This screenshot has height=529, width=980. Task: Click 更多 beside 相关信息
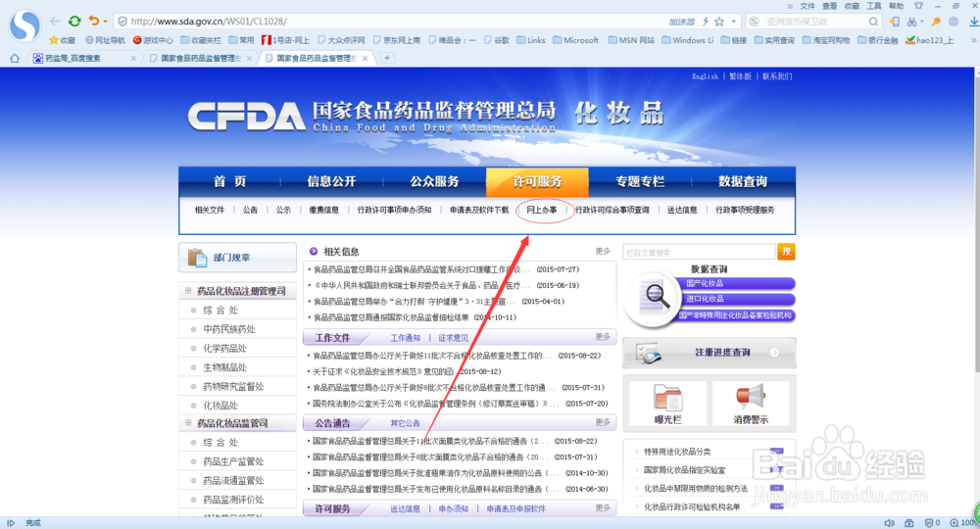click(x=603, y=251)
